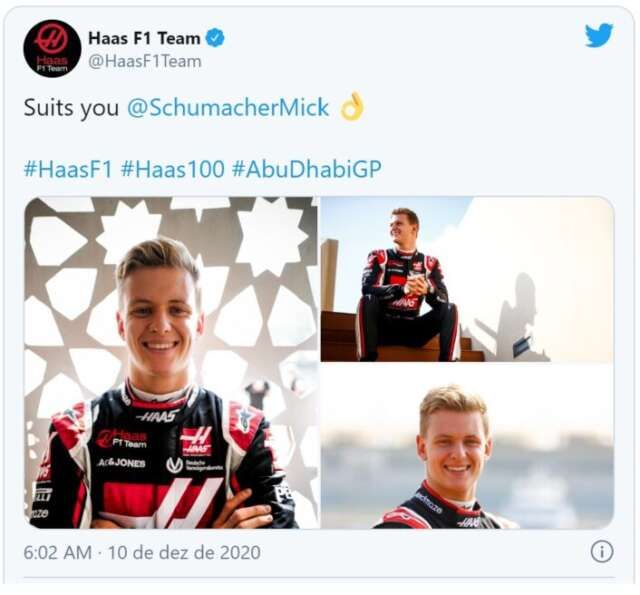Open the large left portrait photo
The width and height of the screenshot is (640, 595).
[171, 362]
